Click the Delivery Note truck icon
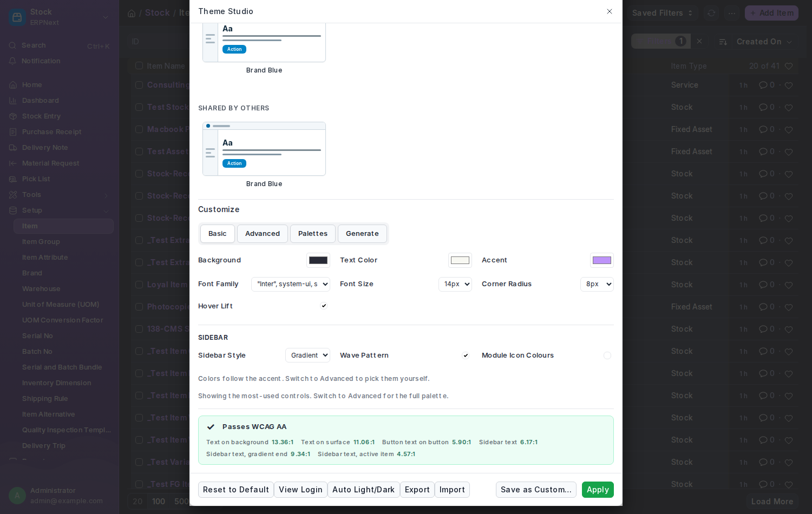 tap(13, 148)
